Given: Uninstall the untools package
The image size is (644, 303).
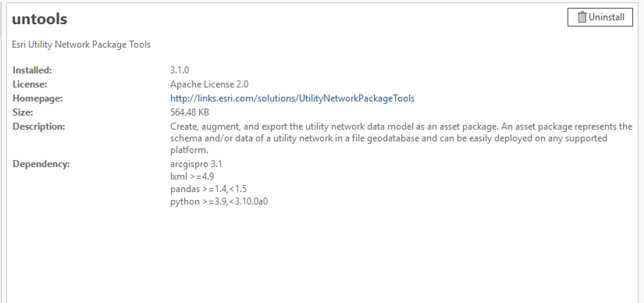Looking at the screenshot, I should point(600,17).
